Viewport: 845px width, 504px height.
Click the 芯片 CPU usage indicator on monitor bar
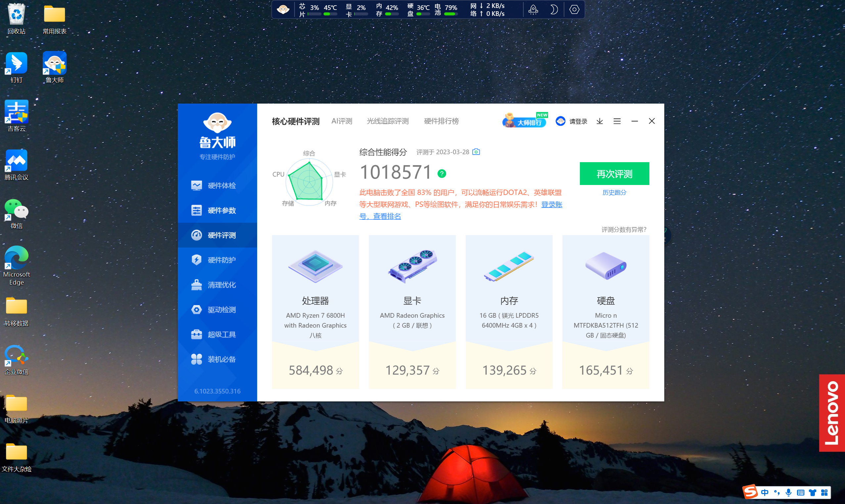[317, 10]
